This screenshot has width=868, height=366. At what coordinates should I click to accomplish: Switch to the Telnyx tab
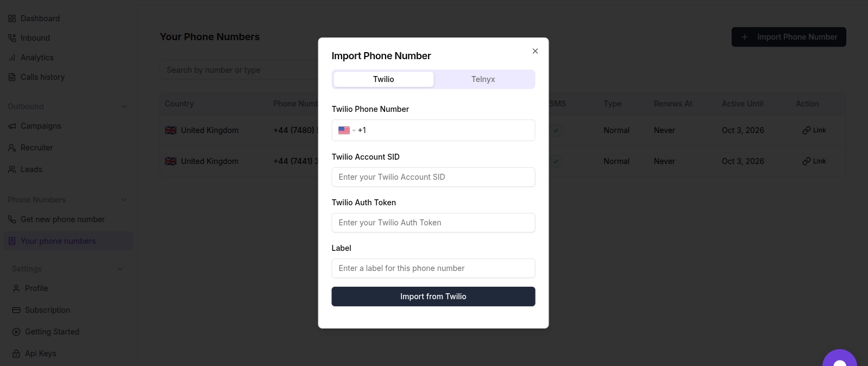click(x=483, y=79)
